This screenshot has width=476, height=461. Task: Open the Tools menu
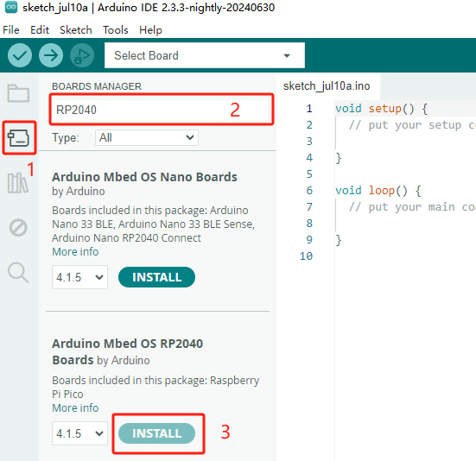pyautogui.click(x=116, y=30)
